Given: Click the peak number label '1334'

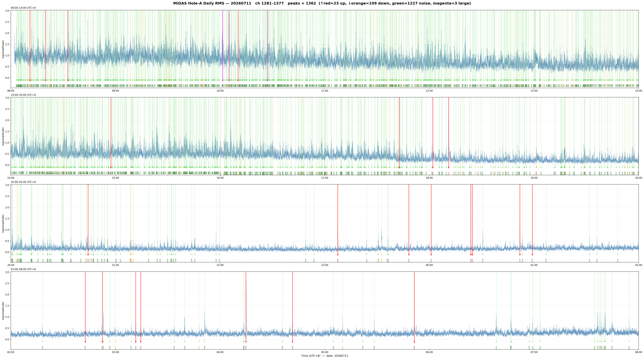Looking at the screenshot, I should (185, 347).
